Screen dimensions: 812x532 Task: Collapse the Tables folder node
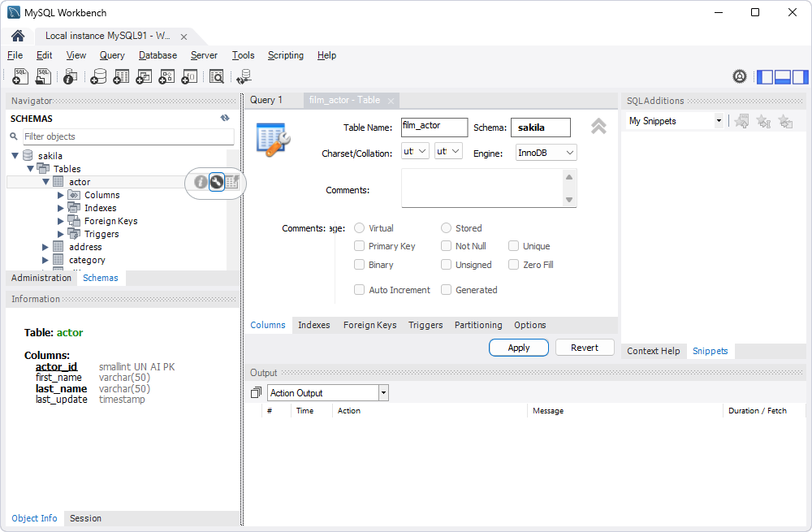(x=30, y=168)
